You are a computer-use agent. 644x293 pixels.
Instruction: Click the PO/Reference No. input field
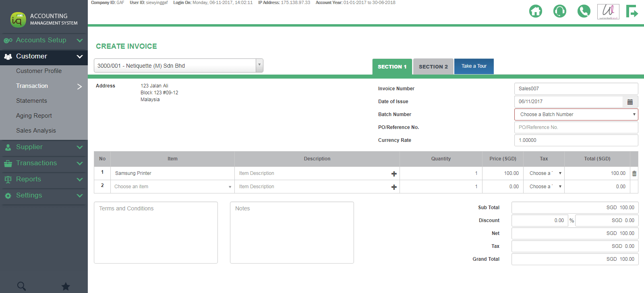(x=576, y=127)
